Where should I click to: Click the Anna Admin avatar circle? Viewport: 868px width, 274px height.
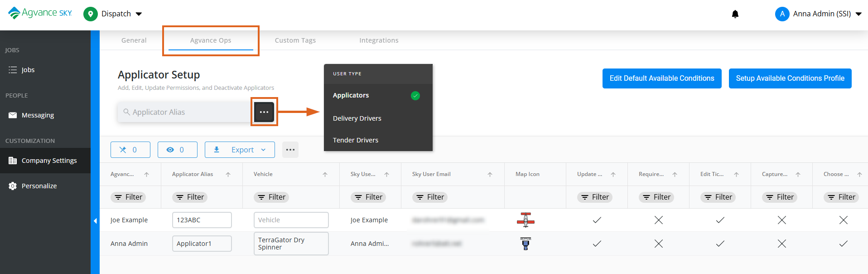[x=782, y=14]
